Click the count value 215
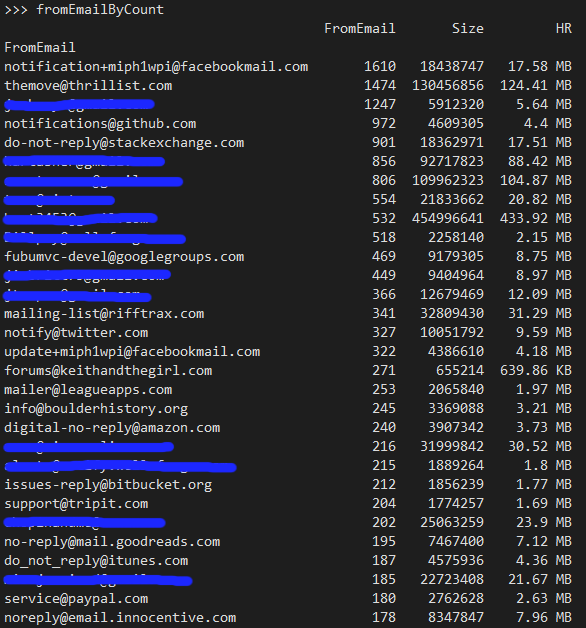Viewport: 586px width, 628px height. [x=384, y=466]
